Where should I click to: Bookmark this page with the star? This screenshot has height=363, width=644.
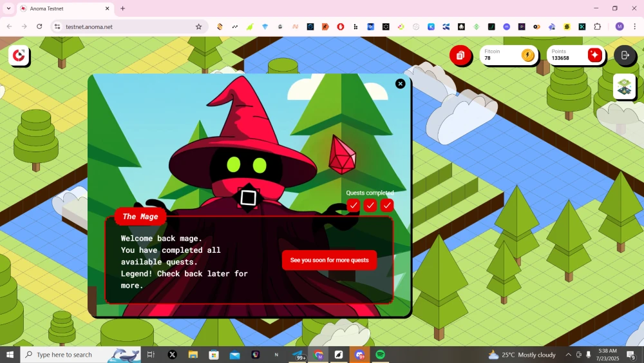click(198, 26)
